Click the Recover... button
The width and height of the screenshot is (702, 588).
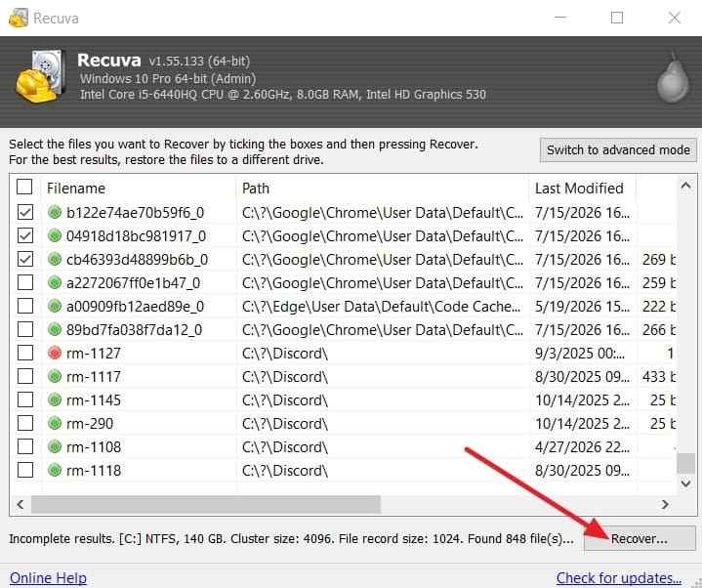pyautogui.click(x=640, y=538)
